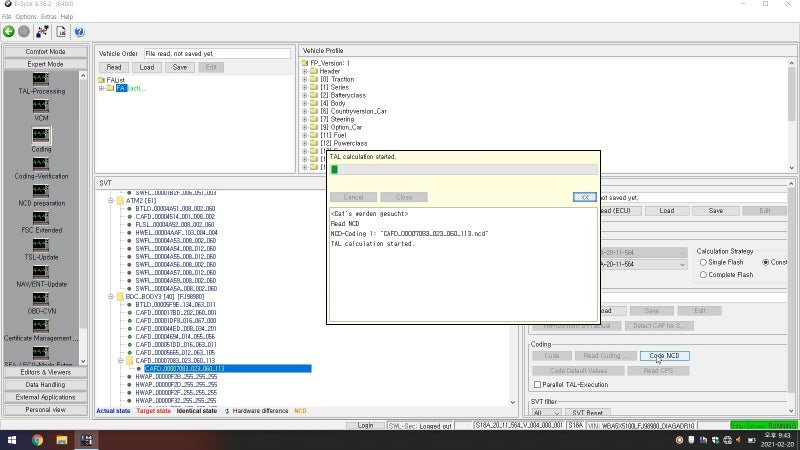
Task: Click the Read button for Vehicle Order
Action: [x=114, y=67]
